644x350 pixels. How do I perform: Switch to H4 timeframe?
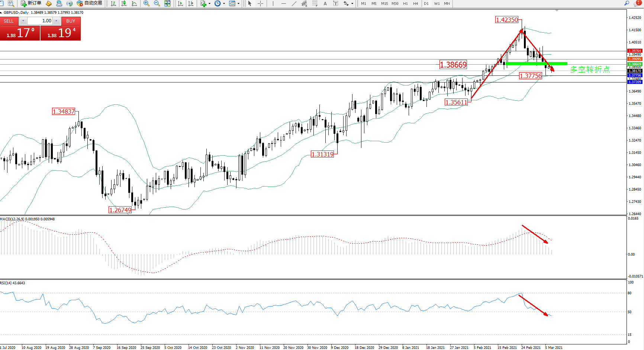click(x=415, y=3)
